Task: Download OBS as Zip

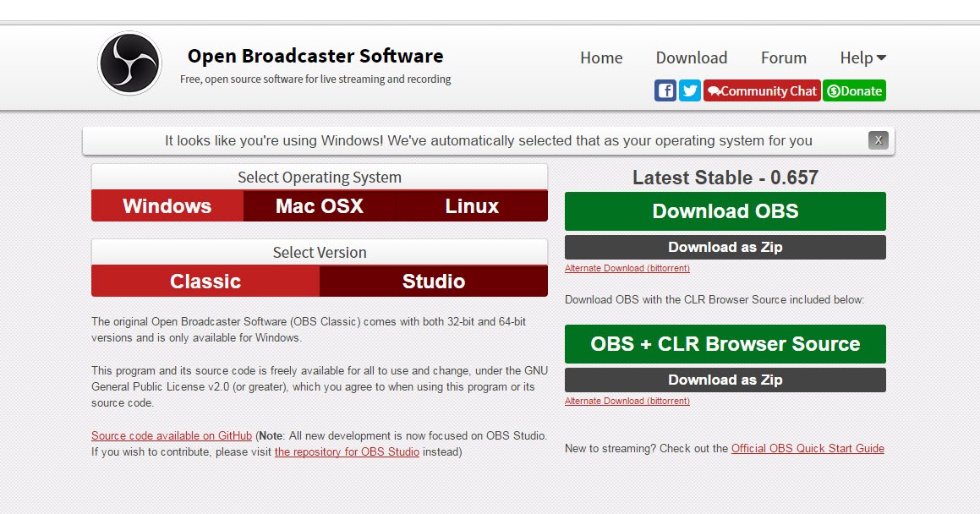Action: click(x=725, y=247)
